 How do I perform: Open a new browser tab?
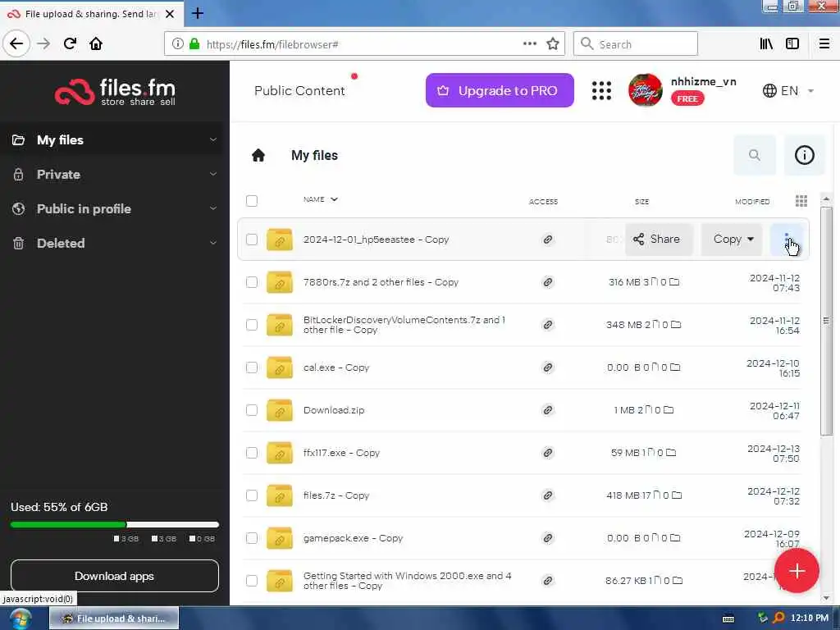(x=198, y=13)
